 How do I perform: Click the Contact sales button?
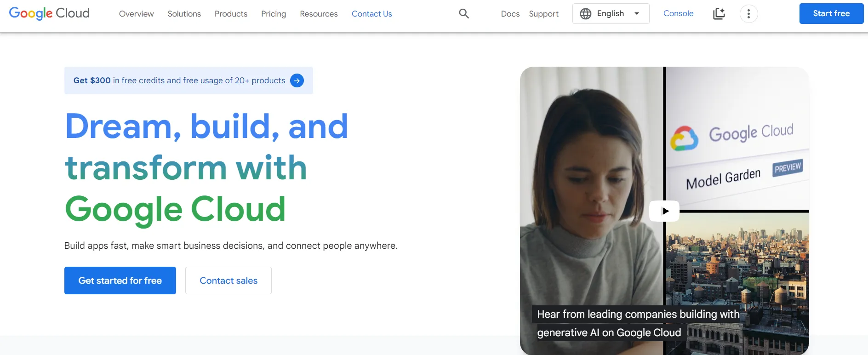click(x=228, y=281)
